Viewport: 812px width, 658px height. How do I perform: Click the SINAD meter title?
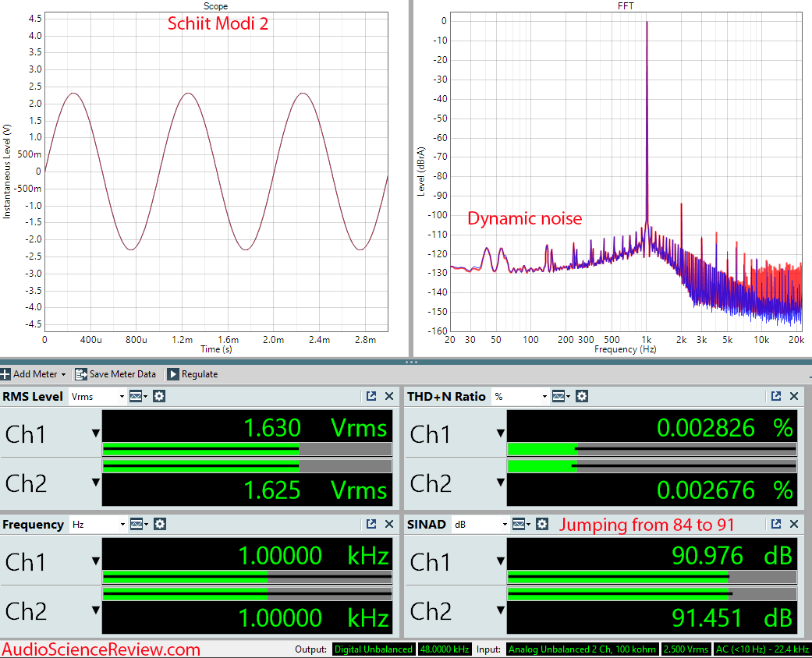click(x=426, y=525)
